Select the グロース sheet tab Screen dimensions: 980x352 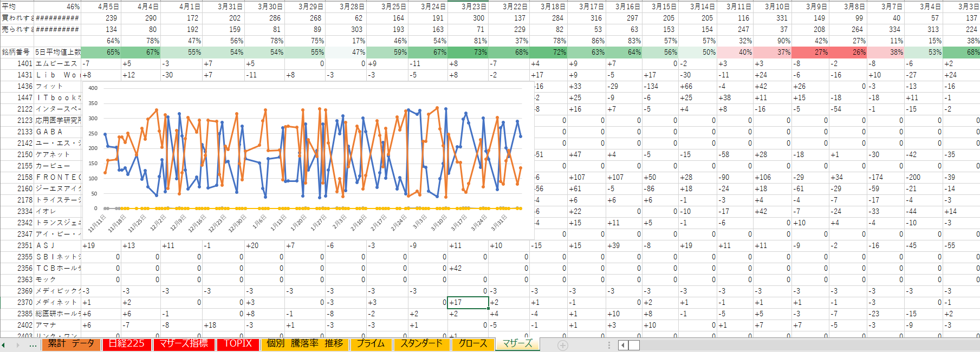tap(472, 344)
